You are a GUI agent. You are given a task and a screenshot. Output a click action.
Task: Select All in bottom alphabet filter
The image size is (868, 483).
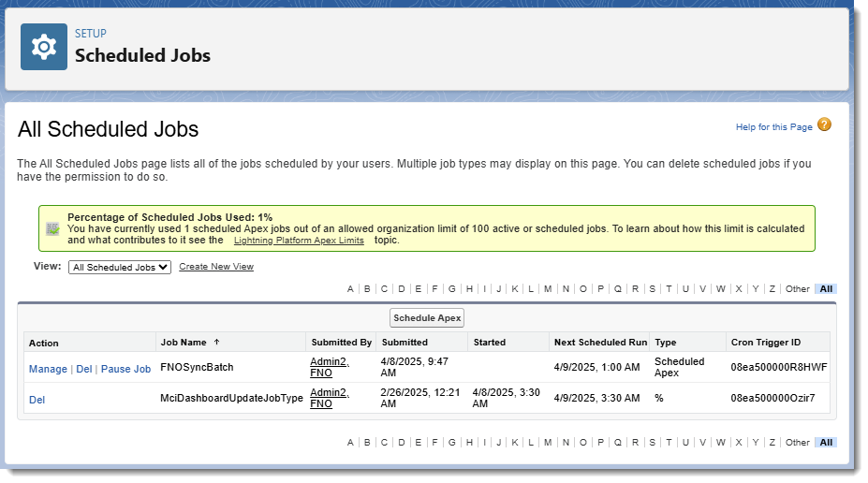point(826,443)
